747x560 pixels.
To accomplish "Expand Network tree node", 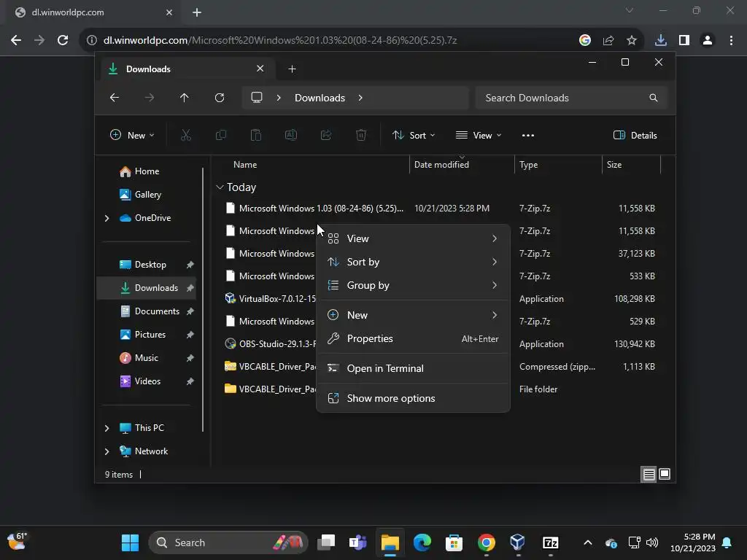I will point(107,451).
